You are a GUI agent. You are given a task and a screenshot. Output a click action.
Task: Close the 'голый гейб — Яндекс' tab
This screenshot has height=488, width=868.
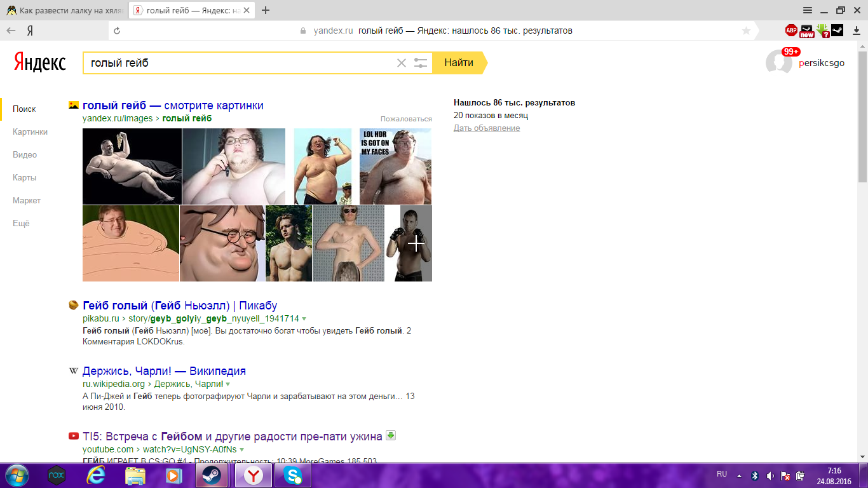[x=247, y=10]
